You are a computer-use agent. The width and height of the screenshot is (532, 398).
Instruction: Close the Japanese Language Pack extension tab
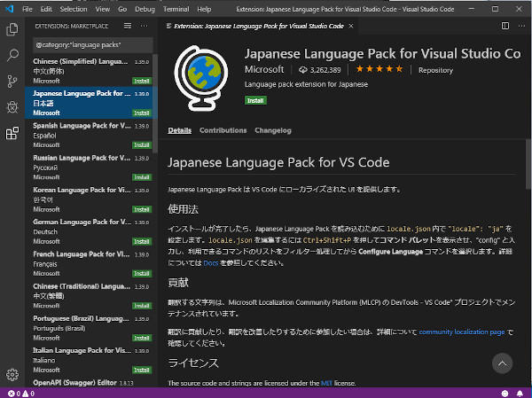tap(351, 26)
